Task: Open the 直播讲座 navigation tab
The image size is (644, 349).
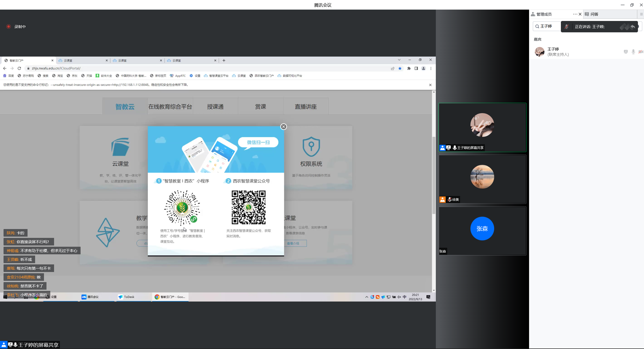Action: pyautogui.click(x=306, y=107)
